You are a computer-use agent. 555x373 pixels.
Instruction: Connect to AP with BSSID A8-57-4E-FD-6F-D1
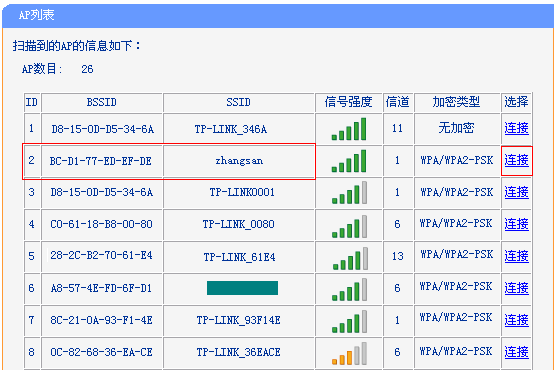click(x=516, y=288)
